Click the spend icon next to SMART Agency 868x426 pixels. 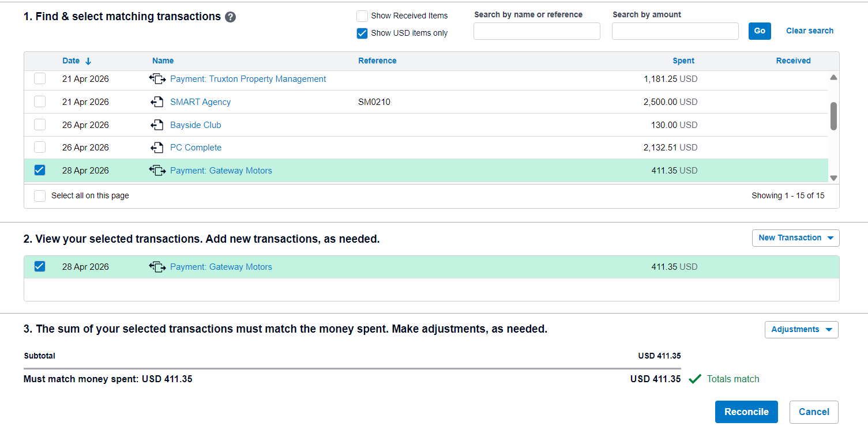(x=157, y=102)
